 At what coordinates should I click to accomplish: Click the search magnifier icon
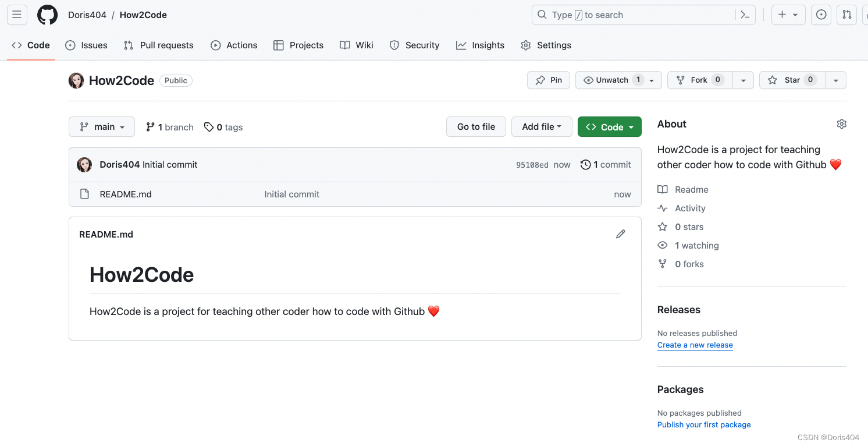542,15
